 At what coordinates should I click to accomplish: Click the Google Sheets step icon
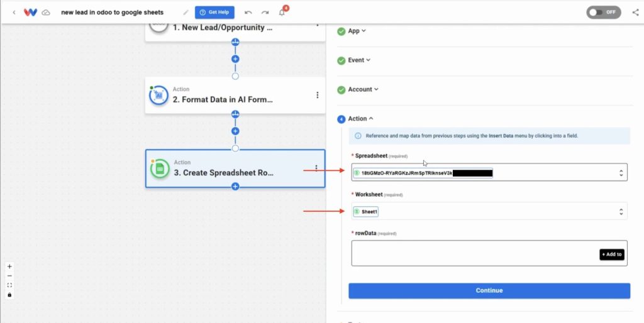point(160,168)
